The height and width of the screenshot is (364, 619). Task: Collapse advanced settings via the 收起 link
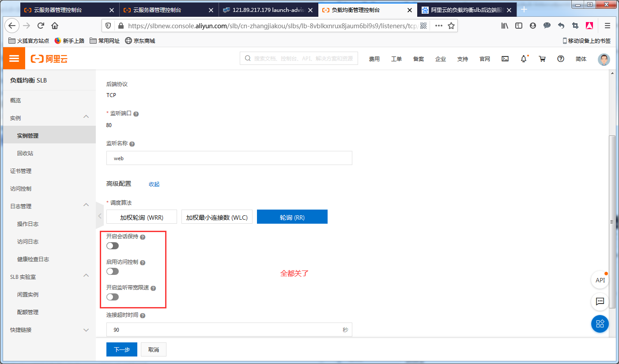[154, 184]
